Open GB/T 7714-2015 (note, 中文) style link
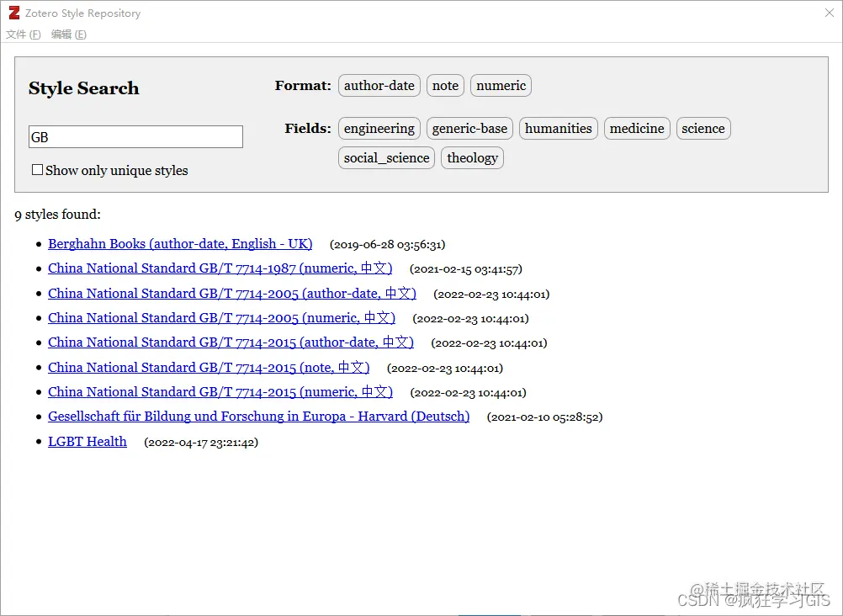 (209, 368)
